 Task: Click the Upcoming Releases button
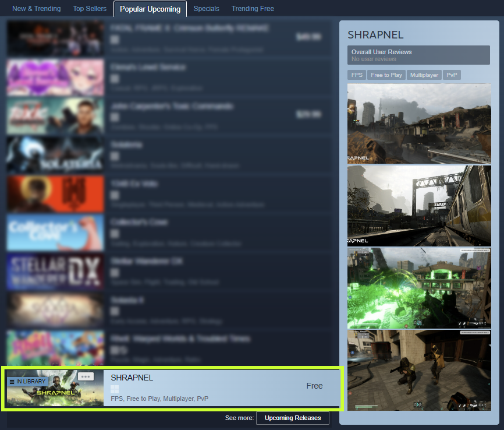click(x=293, y=418)
